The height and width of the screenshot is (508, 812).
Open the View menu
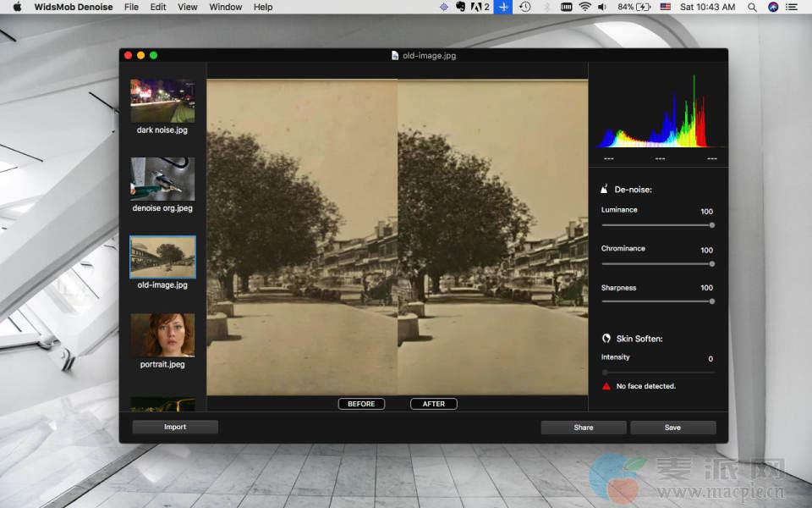tap(188, 7)
